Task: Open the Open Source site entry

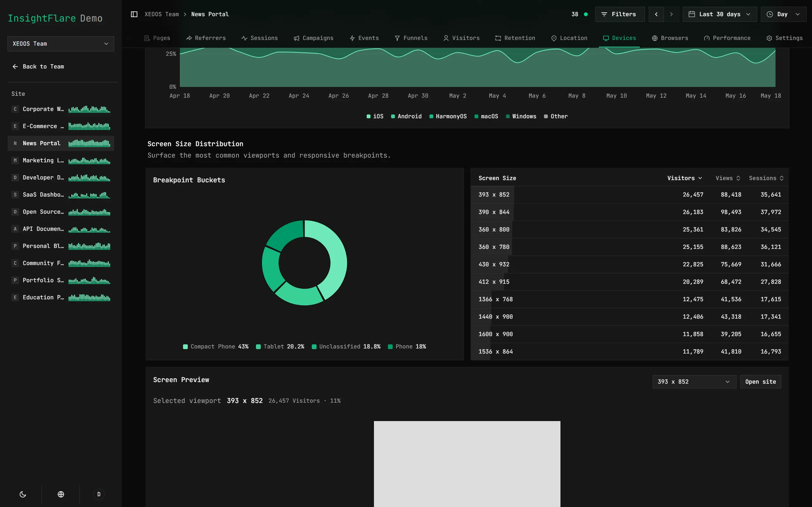Action: tap(61, 212)
